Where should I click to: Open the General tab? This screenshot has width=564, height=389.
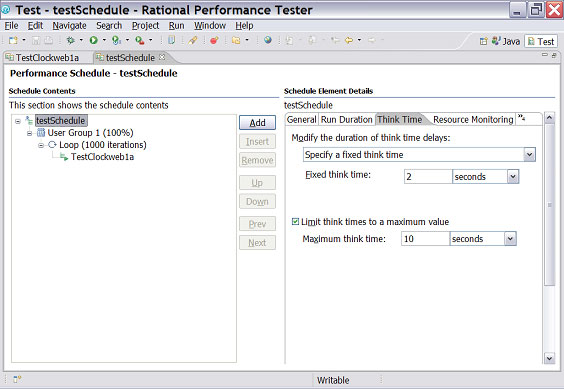302,119
